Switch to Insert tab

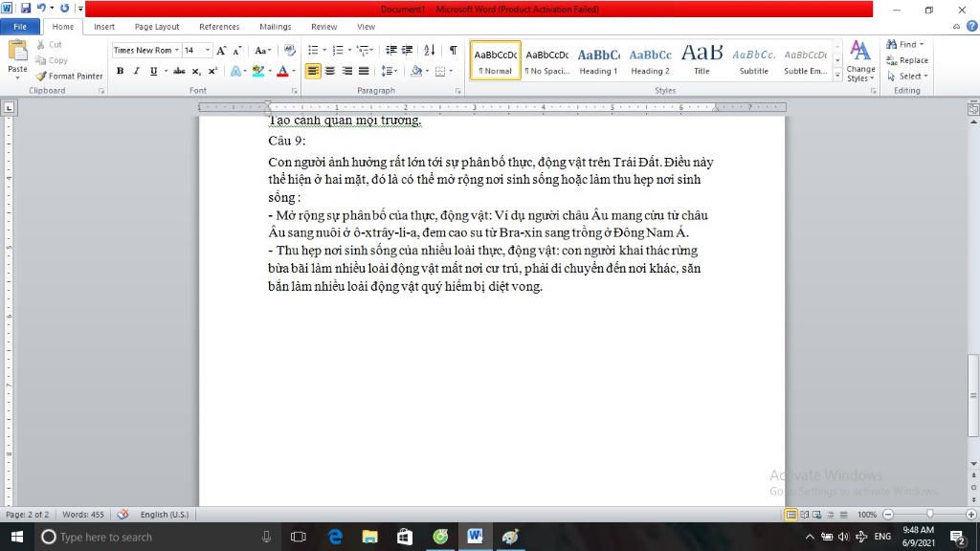pyautogui.click(x=104, y=27)
